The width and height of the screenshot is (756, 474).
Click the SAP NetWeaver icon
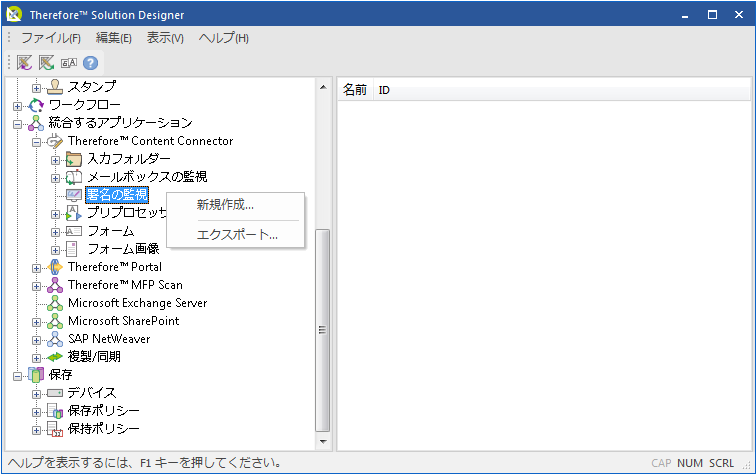click(55, 339)
